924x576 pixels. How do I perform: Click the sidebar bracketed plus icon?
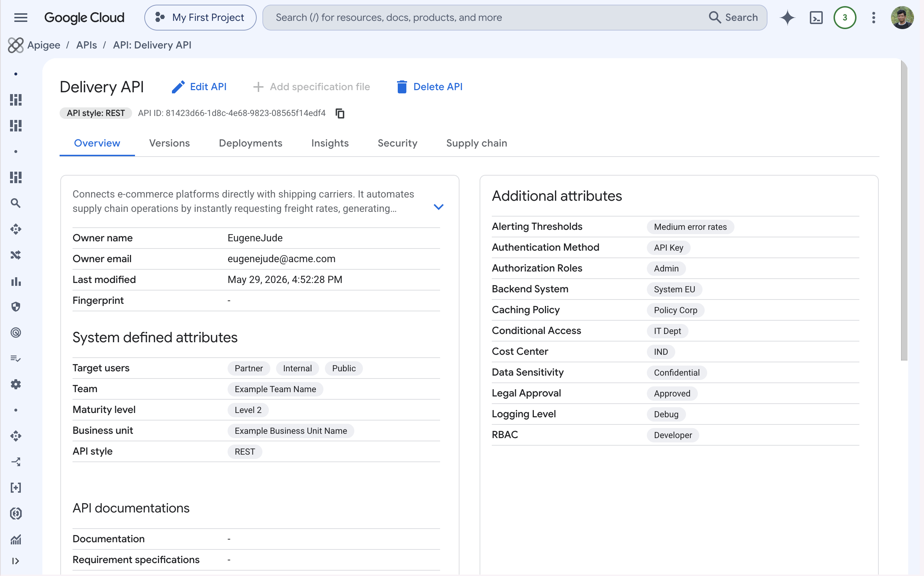point(15,488)
